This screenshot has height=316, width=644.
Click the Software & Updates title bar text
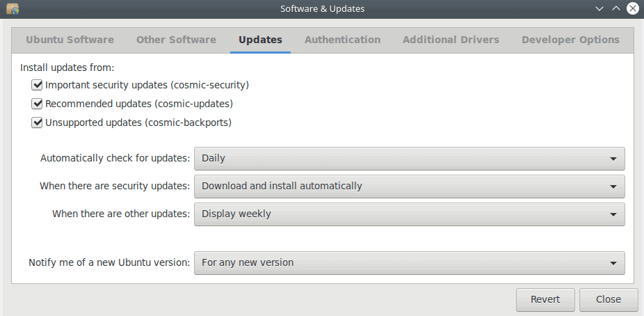[323, 8]
